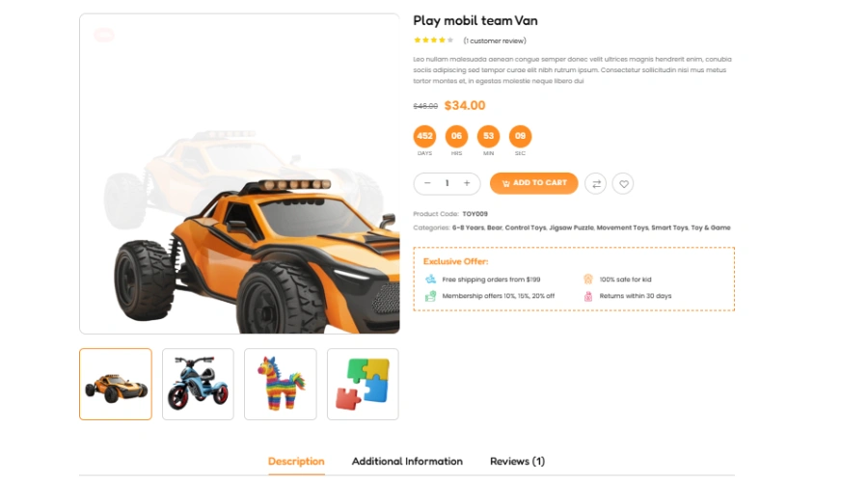Image resolution: width=868 pixels, height=482 pixels.
Task: Select the rainbow pinata horse thumbnail
Action: pos(280,384)
